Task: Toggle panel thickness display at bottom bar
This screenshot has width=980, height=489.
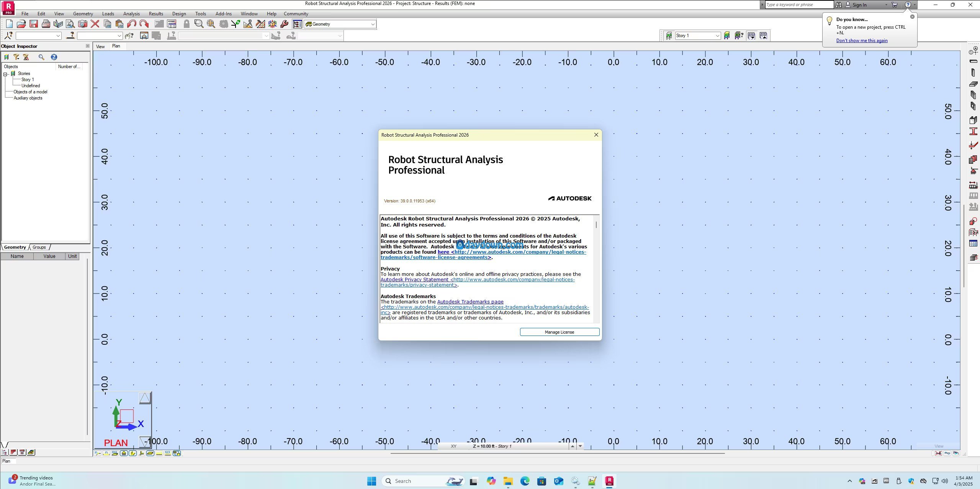Action: (x=151, y=453)
